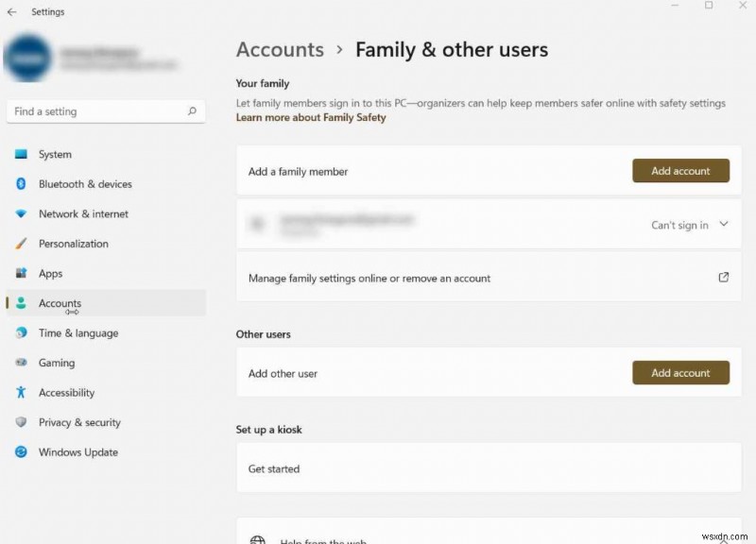Open Learn more about Family Safety link
756x544 pixels.
coord(311,118)
